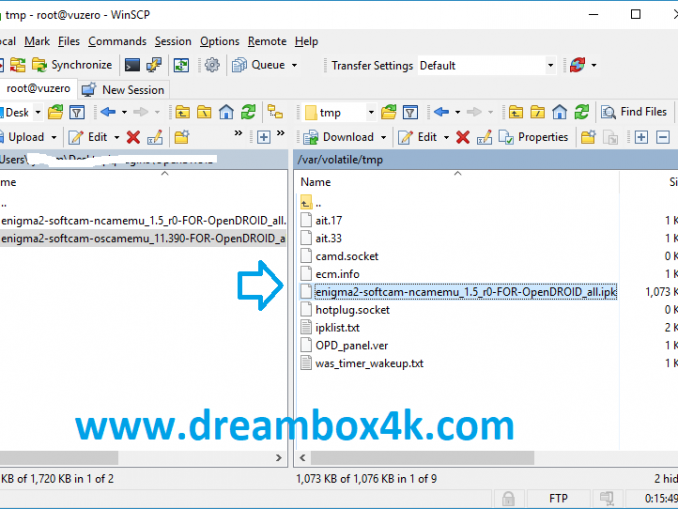Go to local home directory icon
This screenshot has width=678, height=509.
point(226,112)
